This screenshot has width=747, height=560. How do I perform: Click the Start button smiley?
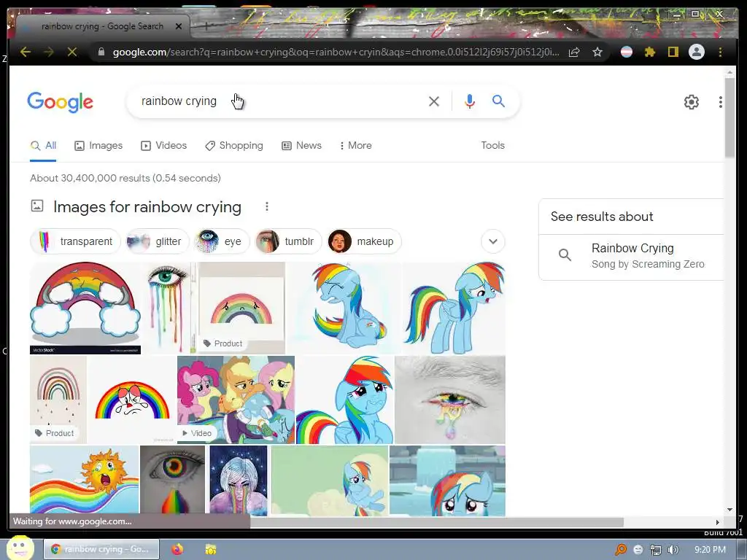coord(20,548)
